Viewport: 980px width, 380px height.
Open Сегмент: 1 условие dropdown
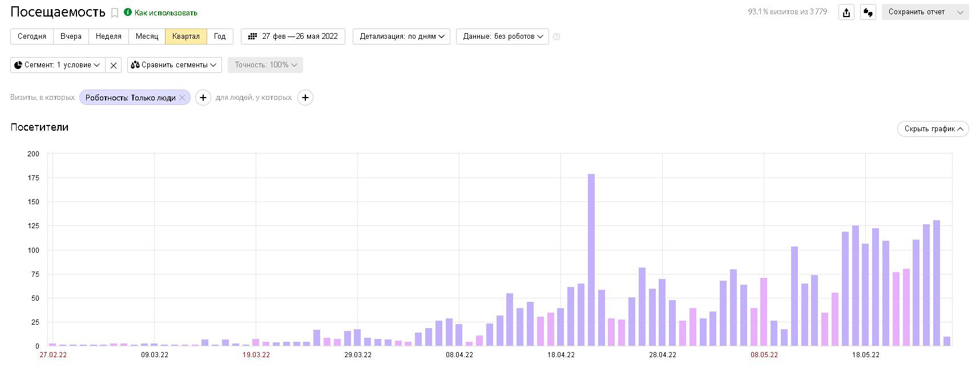(x=58, y=65)
